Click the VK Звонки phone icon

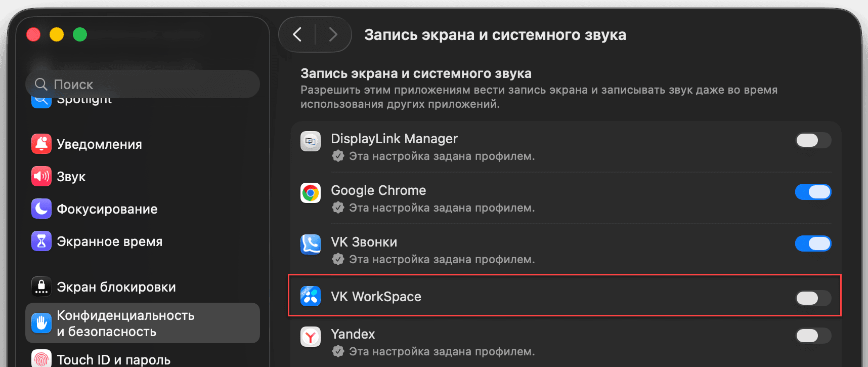coord(311,244)
